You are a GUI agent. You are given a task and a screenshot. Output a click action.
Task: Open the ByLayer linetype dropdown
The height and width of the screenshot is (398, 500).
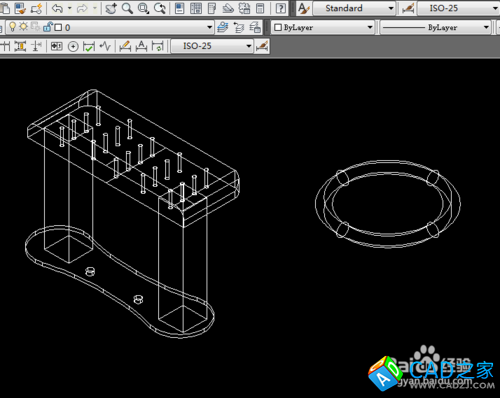tap(436, 27)
